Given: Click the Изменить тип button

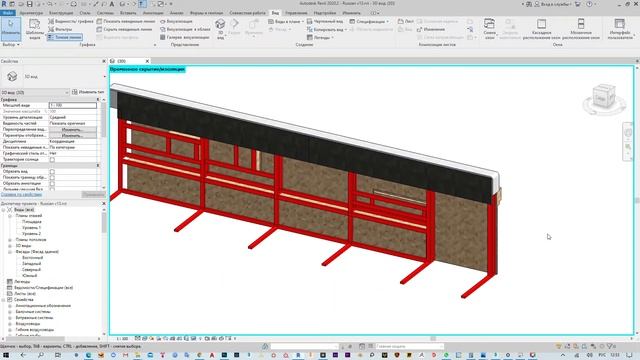Looking at the screenshot, I should (88, 92).
